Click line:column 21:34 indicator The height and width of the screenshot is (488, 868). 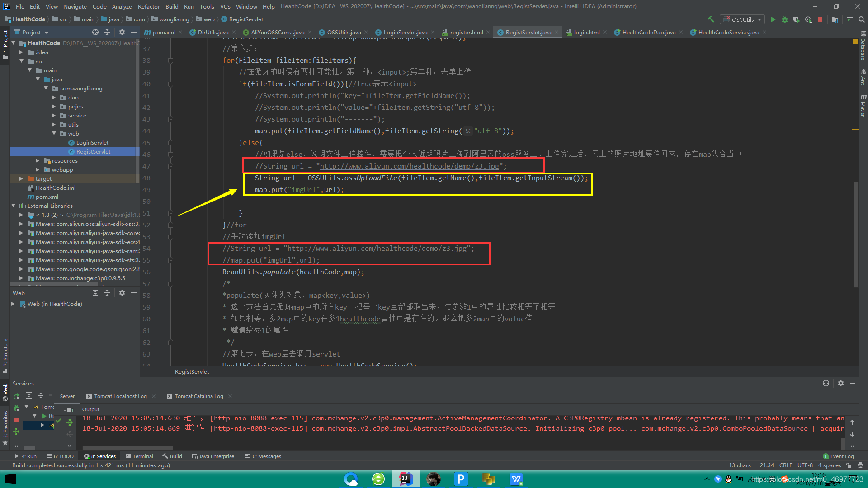(767, 465)
